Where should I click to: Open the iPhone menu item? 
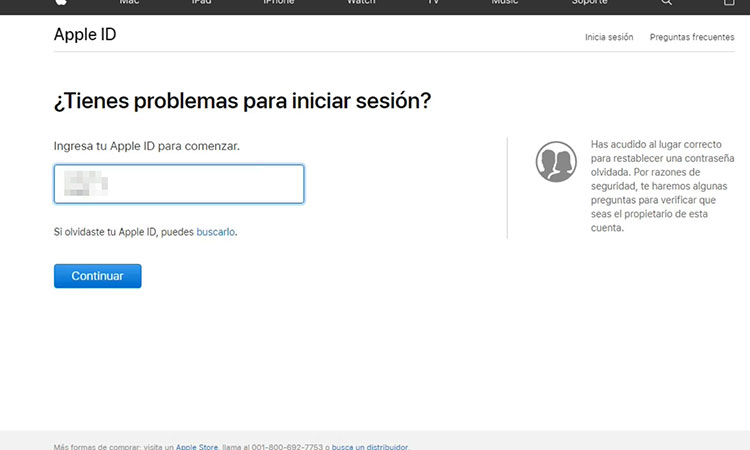coord(278,2)
